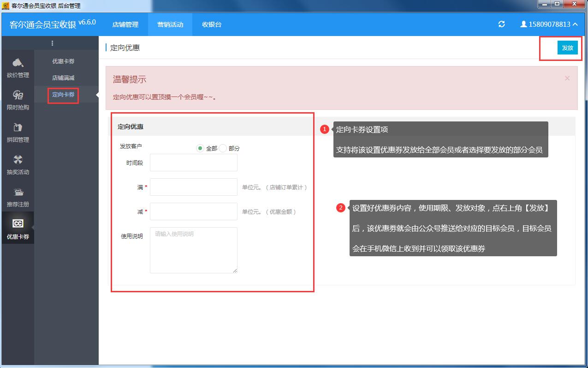Minimize the application window
This screenshot has height=368, width=588.
click(545, 4)
